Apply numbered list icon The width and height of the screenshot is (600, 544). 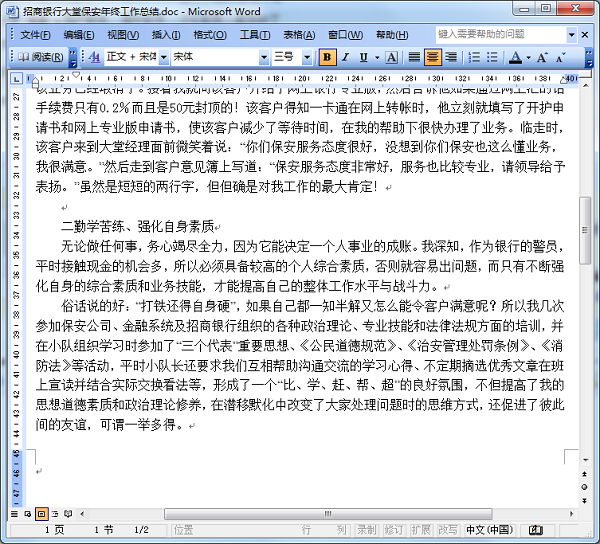(x=474, y=57)
